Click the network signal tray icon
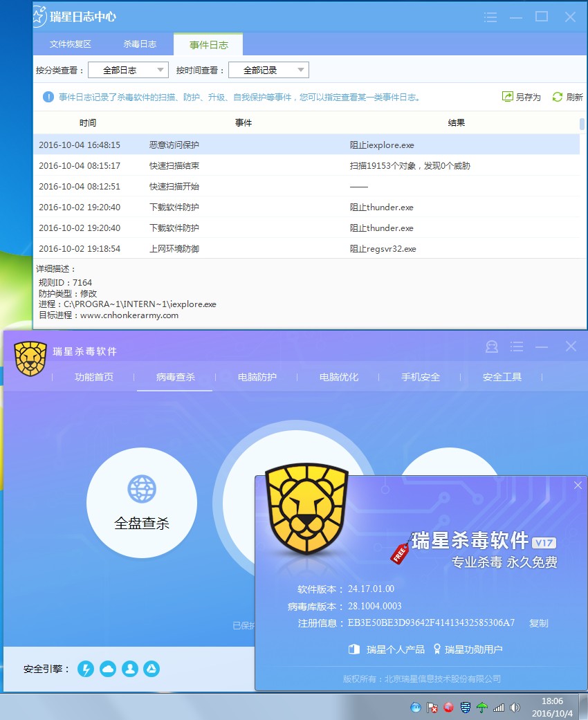This screenshot has width=588, height=720. [499, 708]
